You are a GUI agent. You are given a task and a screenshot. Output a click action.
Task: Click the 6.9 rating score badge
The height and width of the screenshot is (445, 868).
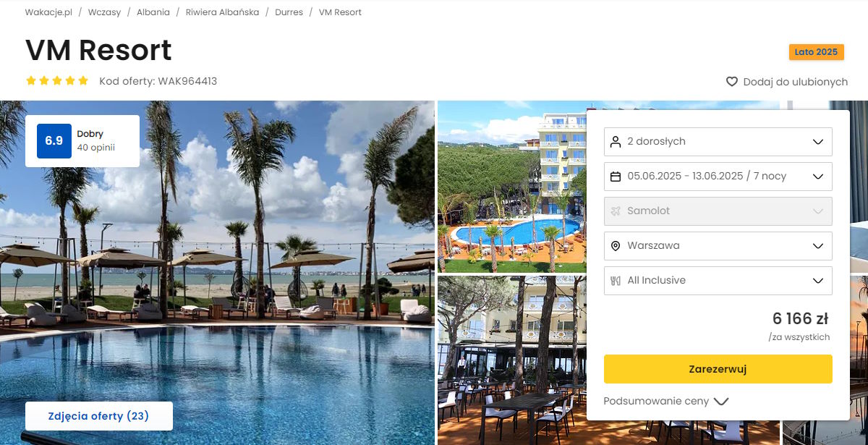click(x=54, y=141)
